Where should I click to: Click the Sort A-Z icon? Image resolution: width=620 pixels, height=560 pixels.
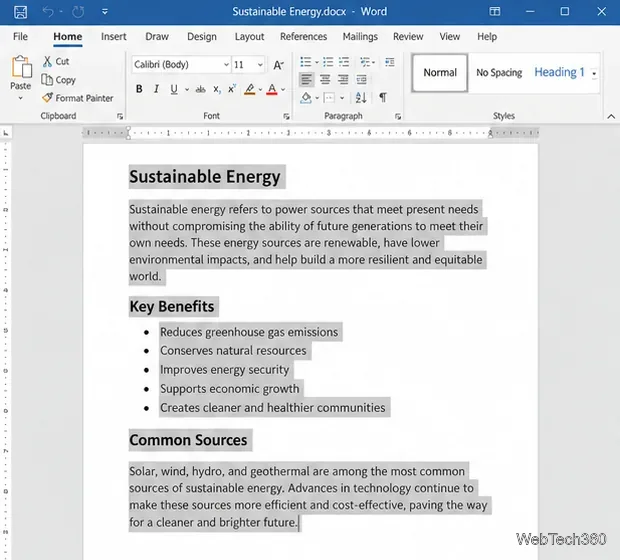pyautogui.click(x=361, y=97)
